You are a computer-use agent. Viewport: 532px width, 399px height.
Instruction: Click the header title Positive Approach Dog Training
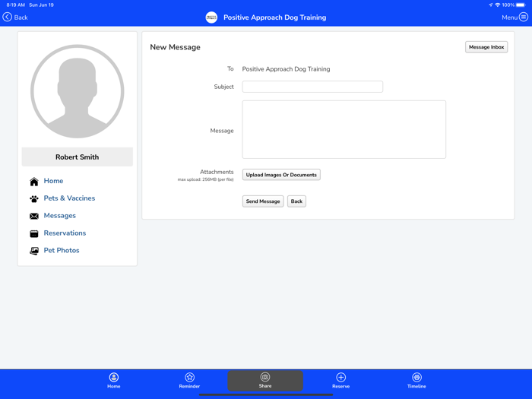click(x=275, y=17)
